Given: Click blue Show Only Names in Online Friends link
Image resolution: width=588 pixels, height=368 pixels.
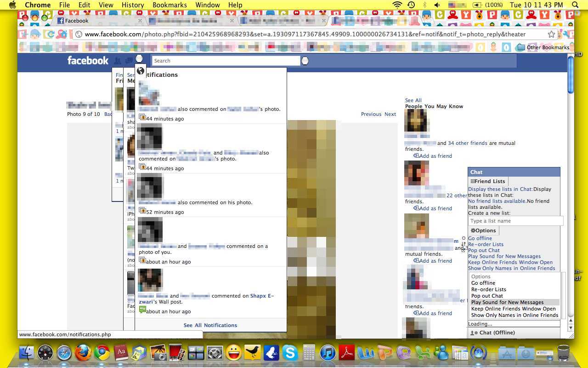Looking at the screenshot, I should point(512,268).
